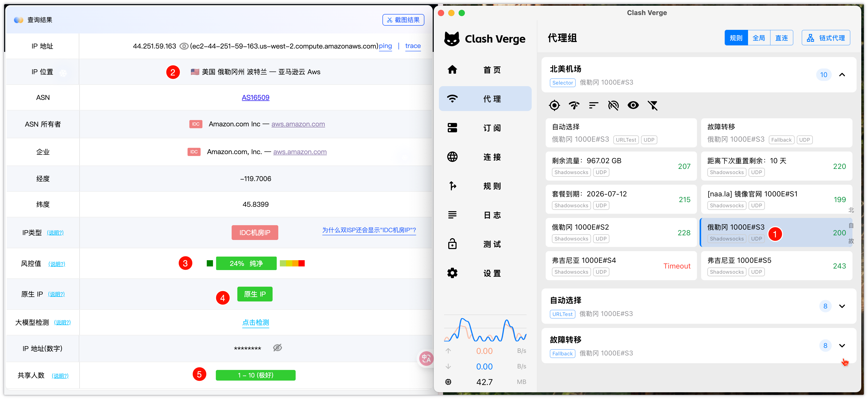Click the 24% 纯净 risk score bar
This screenshot has height=399, width=868.
click(x=246, y=264)
